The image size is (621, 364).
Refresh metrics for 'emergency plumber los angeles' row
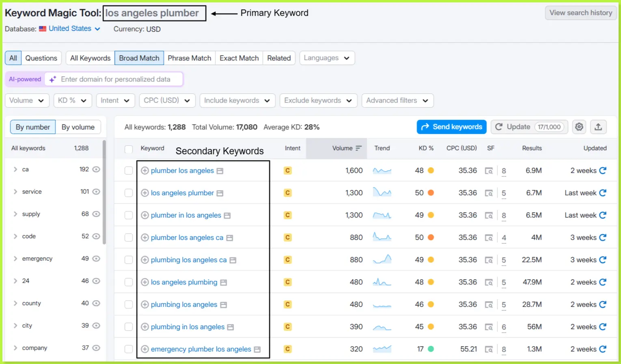[603, 349]
